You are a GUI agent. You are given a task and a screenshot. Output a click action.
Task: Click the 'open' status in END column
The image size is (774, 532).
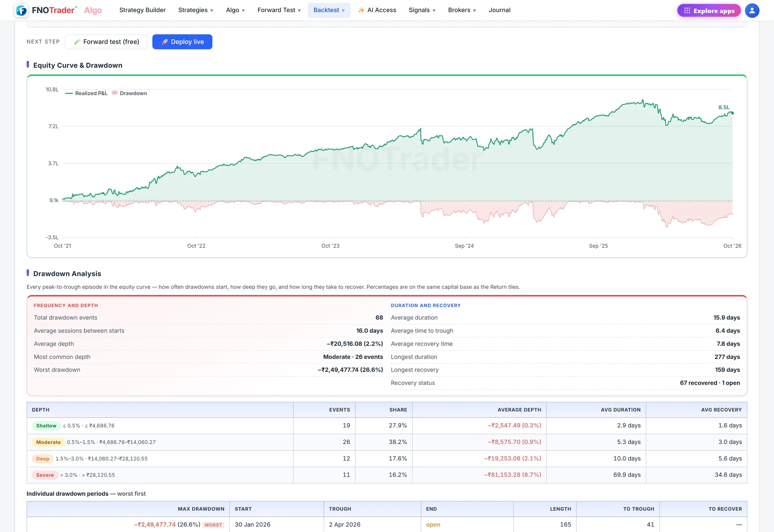click(433, 525)
